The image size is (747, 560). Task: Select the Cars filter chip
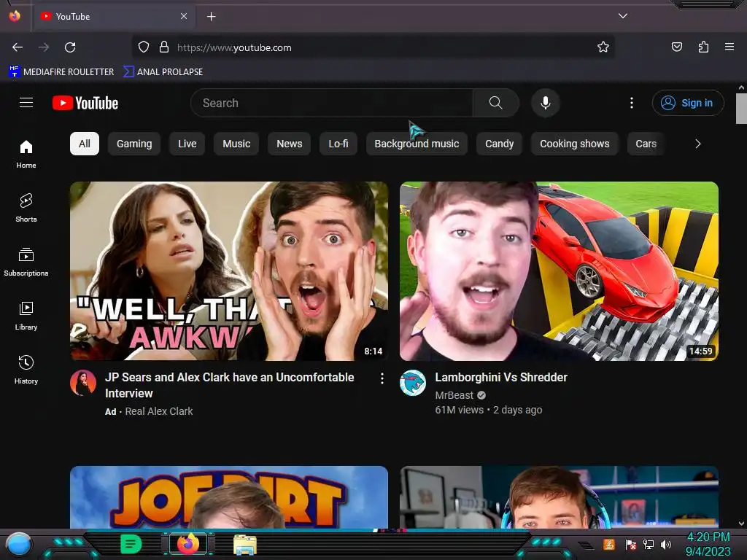click(x=646, y=144)
